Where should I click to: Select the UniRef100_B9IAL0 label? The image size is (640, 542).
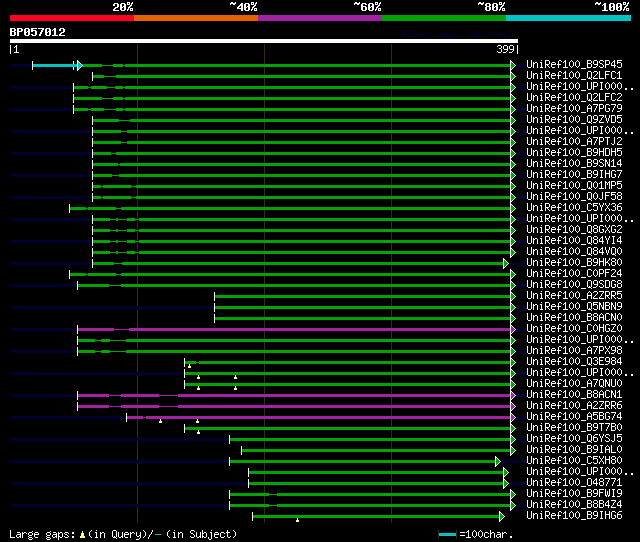(x=574, y=450)
